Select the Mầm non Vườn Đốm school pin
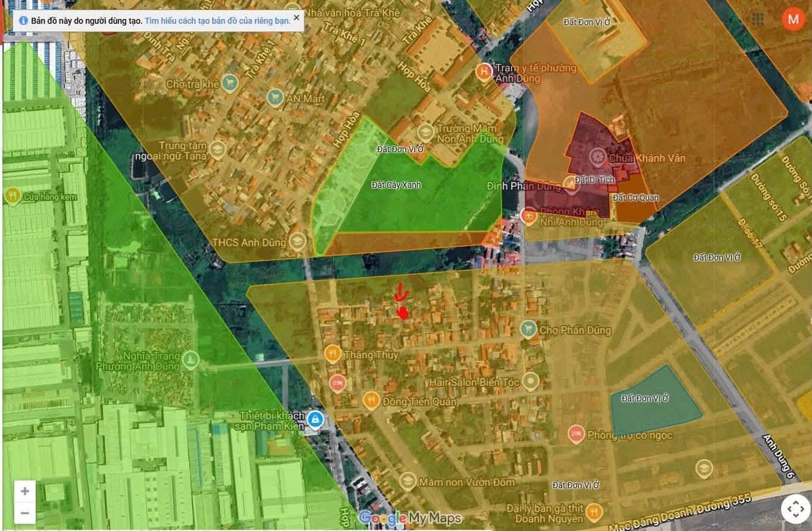The height and width of the screenshot is (531, 812). (407, 482)
